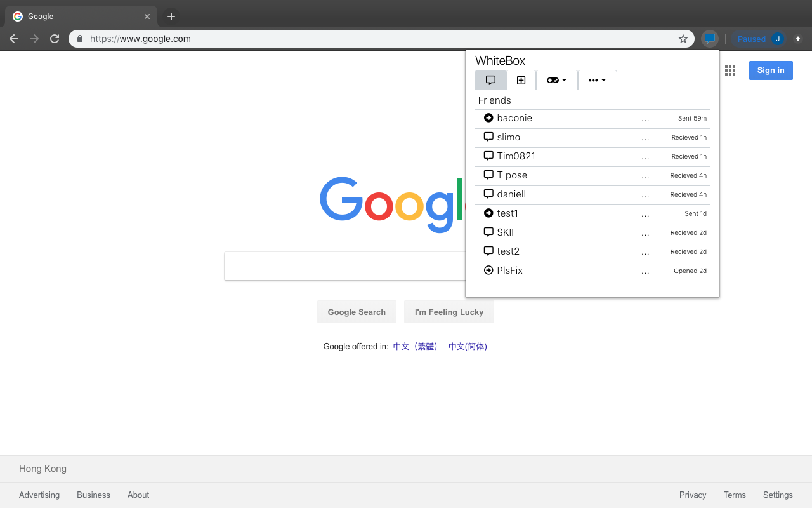Click chat bubble icon next to slimo
Image resolution: width=812 pixels, height=508 pixels.
click(x=488, y=137)
